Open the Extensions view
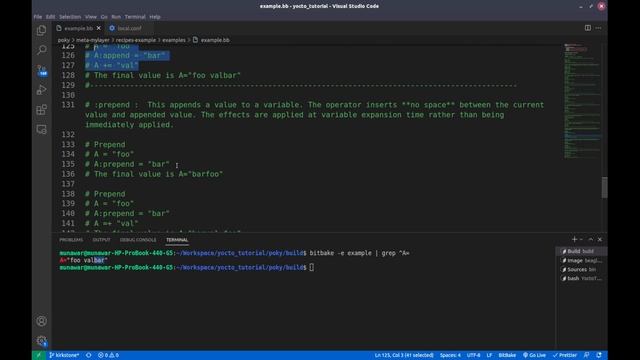The image size is (640, 360). pyautogui.click(x=41, y=110)
